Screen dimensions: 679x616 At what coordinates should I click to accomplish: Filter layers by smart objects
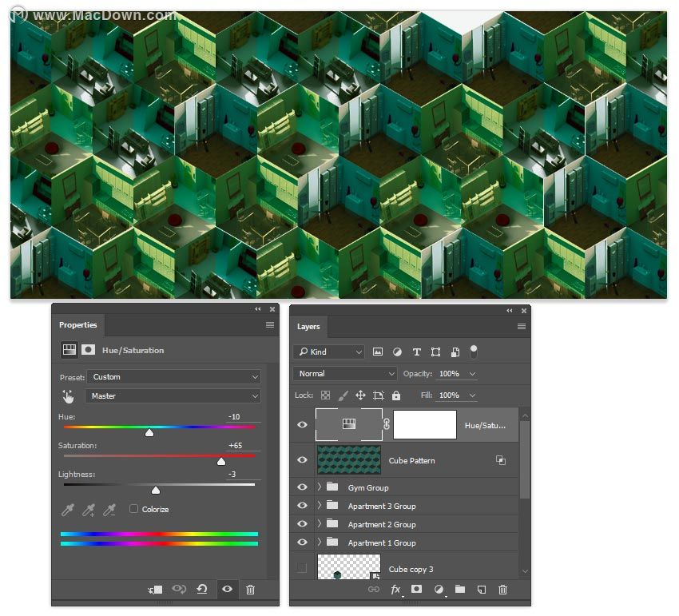pos(455,352)
